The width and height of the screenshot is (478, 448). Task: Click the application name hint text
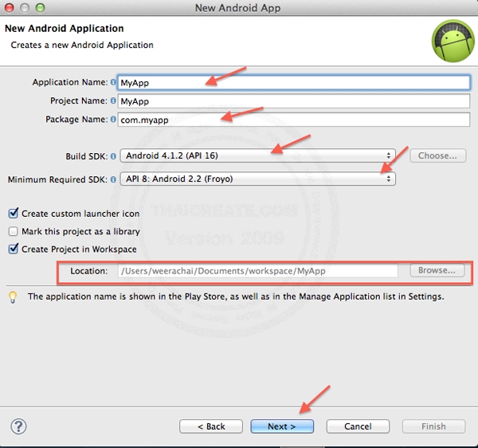pyautogui.click(x=236, y=297)
